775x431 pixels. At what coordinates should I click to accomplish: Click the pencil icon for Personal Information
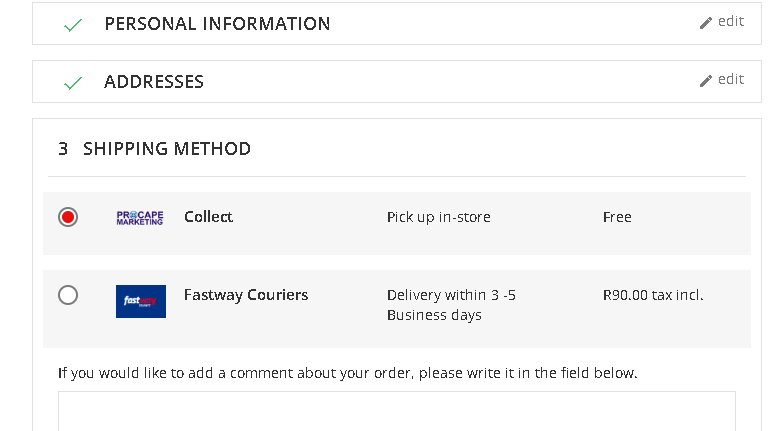[x=706, y=23]
